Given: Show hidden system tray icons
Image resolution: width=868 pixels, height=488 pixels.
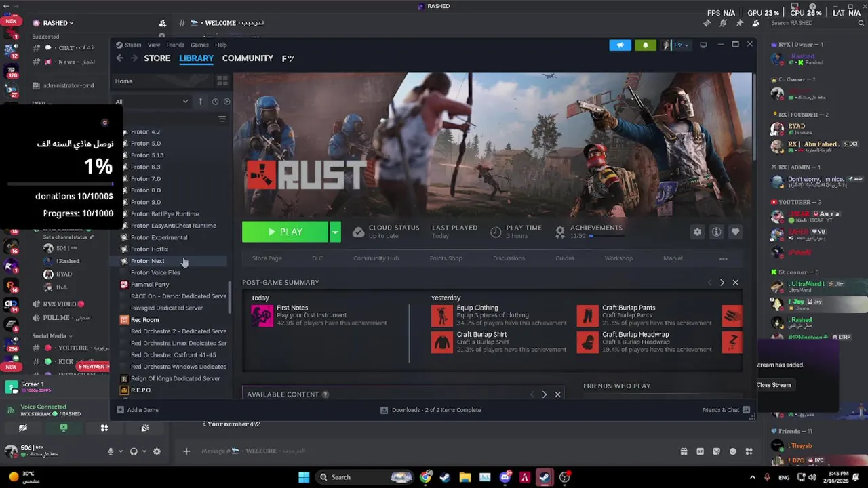Looking at the screenshot, I should tap(752, 477).
